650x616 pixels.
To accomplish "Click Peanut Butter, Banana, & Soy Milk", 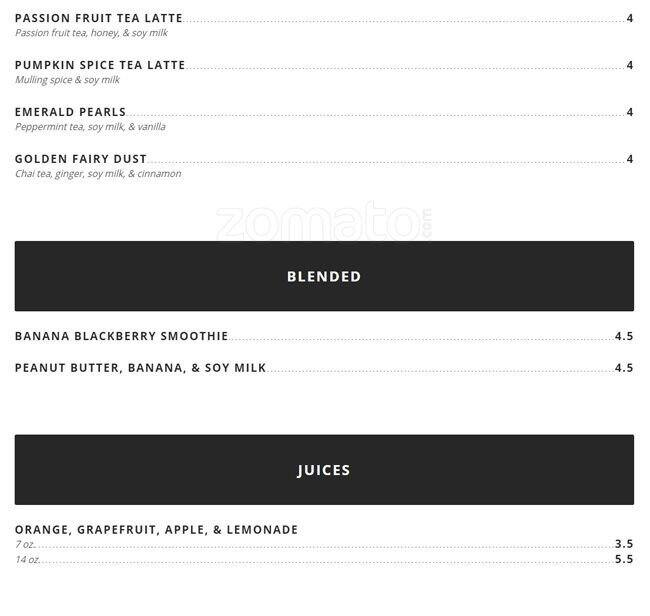I will tap(140, 368).
